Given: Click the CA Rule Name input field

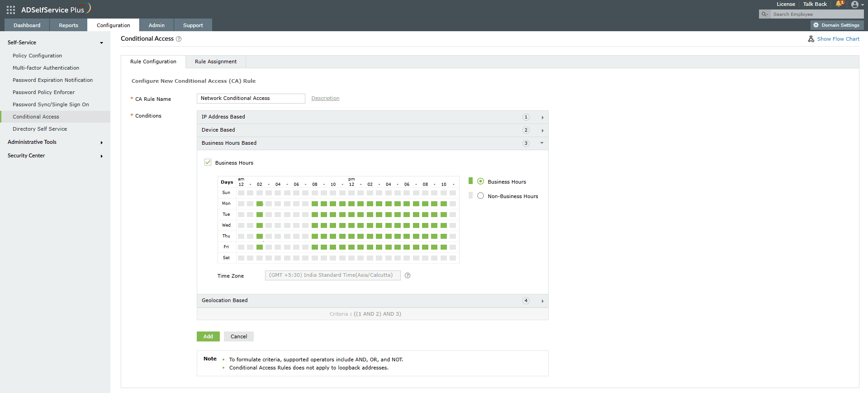Looking at the screenshot, I should pyautogui.click(x=251, y=98).
